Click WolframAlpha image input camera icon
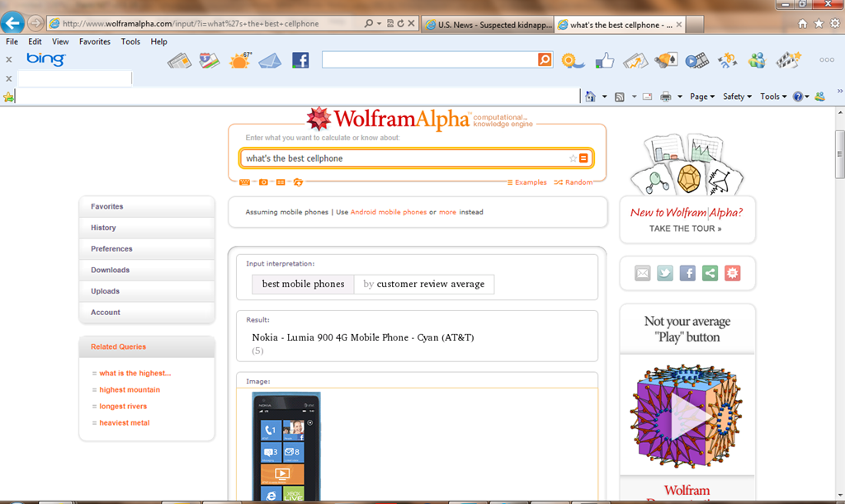 [x=263, y=182]
